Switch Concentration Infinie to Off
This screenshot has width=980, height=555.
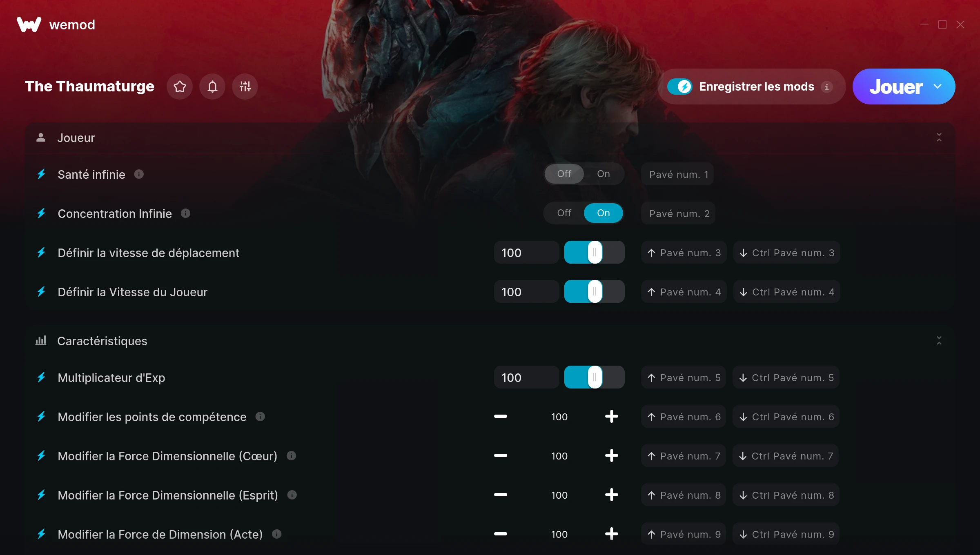coord(564,213)
